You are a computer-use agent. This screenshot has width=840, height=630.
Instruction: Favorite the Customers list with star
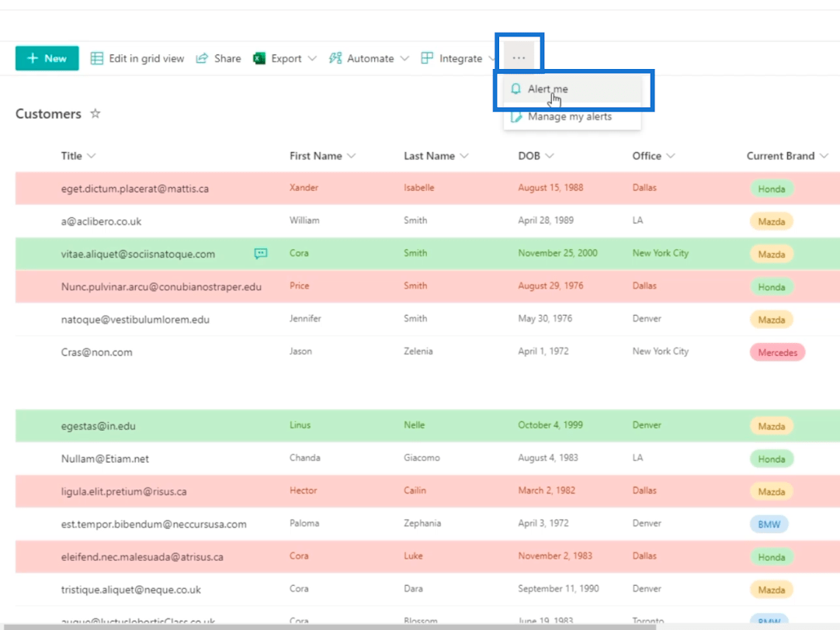coord(95,113)
